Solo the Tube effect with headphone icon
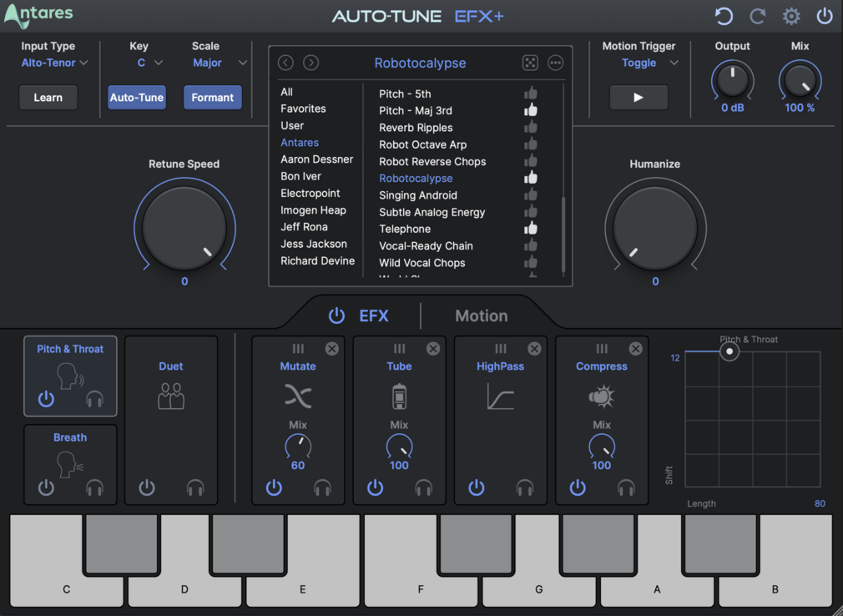The width and height of the screenshot is (843, 616). (423, 487)
